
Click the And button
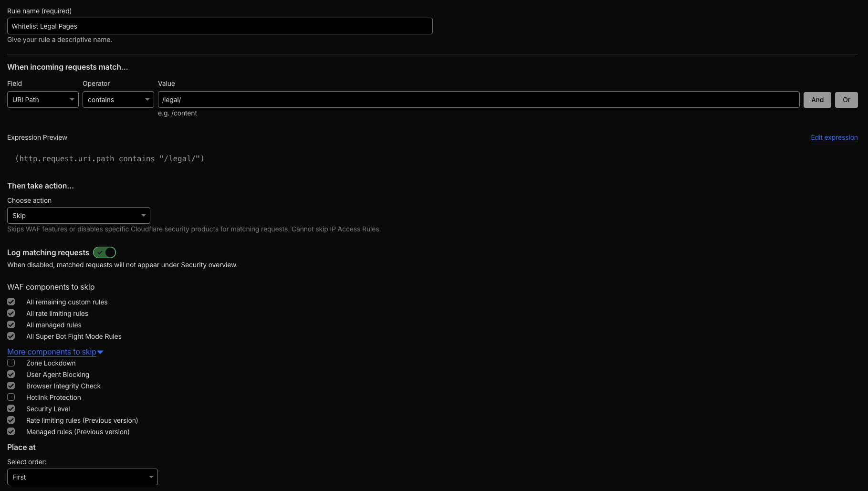point(817,99)
